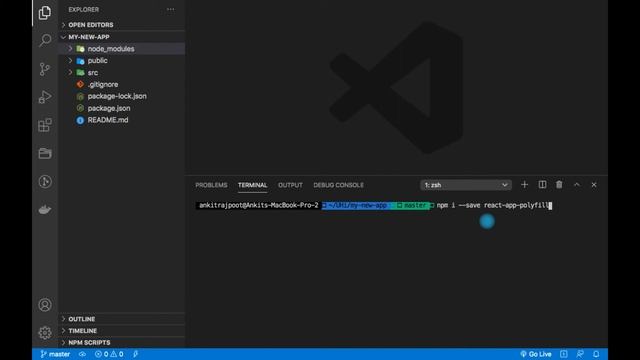Expand the OUTLINE section
The width and height of the screenshot is (640, 360).
coord(122,319)
